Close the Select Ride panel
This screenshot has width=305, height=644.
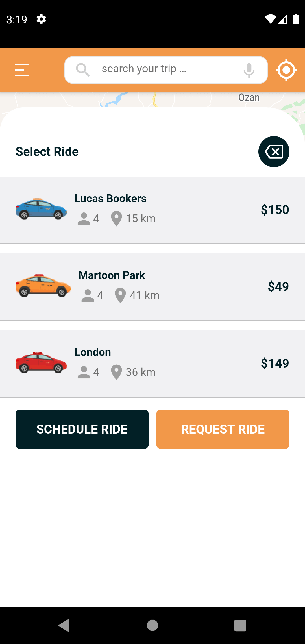tap(274, 152)
